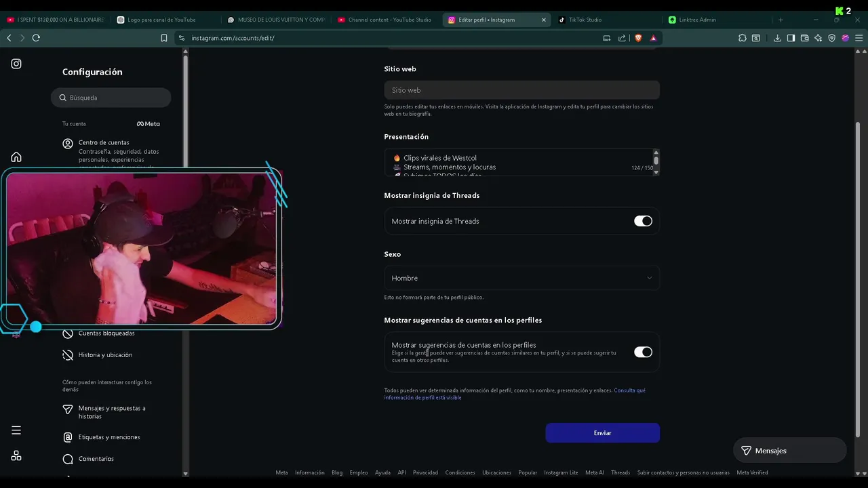Open Mensajes y respuestas a historias
The width and height of the screenshot is (868, 488).
tap(112, 412)
